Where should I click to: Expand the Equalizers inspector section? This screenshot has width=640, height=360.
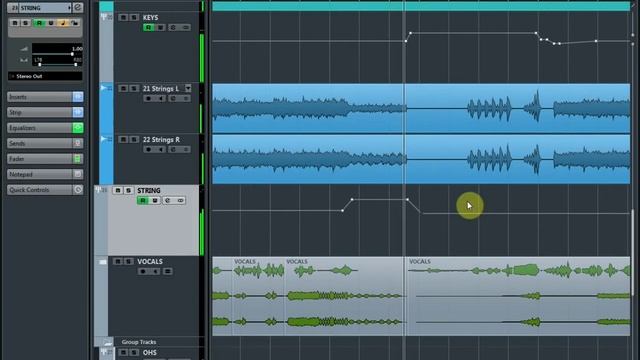[40, 128]
